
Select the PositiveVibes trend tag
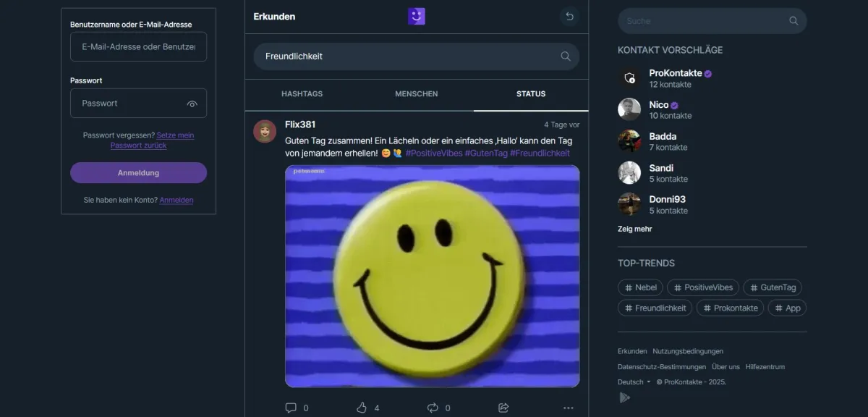pos(702,287)
